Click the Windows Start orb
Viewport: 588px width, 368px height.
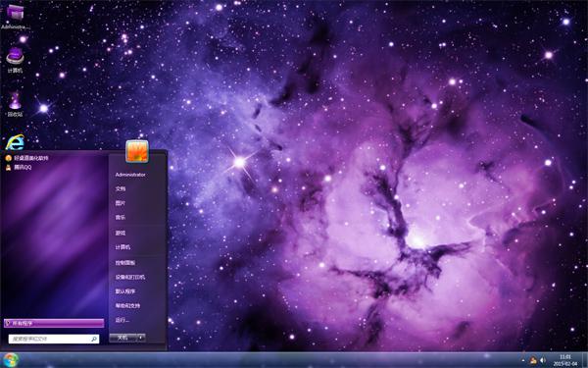coord(10,360)
